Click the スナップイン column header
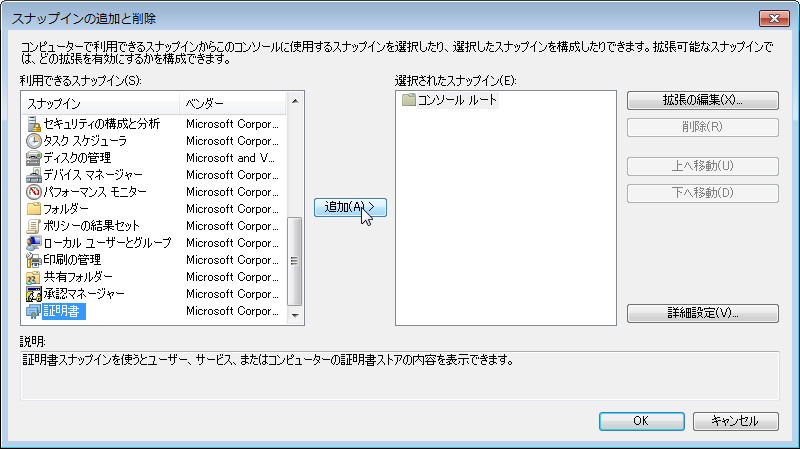Viewport: 800px width, 449px height. [x=100, y=104]
